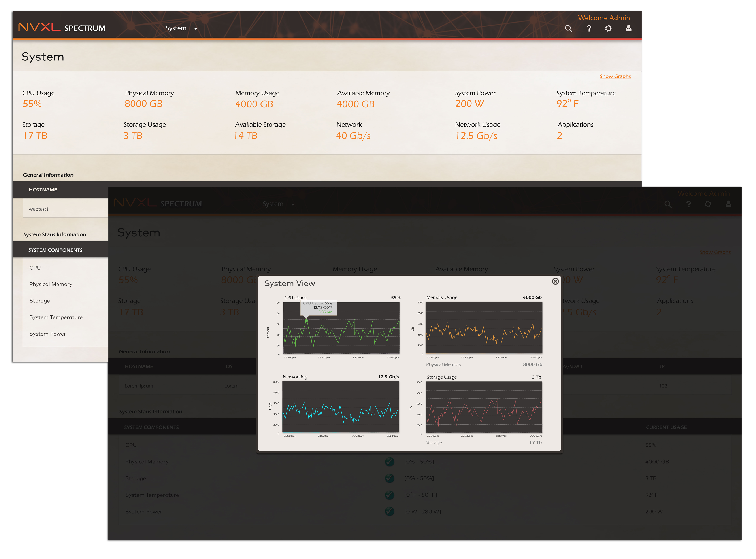This screenshot has height=559, width=756.
Task: Click 4000 GB current usage in front window table
Action: coord(657,462)
